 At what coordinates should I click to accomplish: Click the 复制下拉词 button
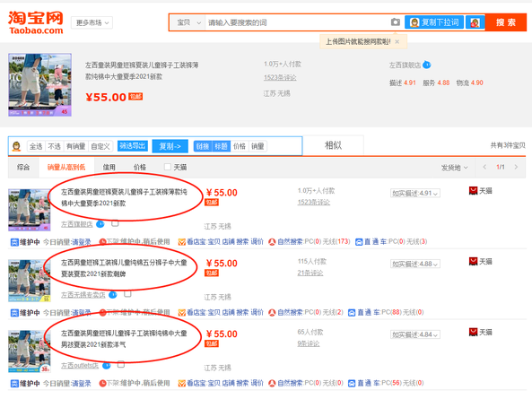click(434, 22)
